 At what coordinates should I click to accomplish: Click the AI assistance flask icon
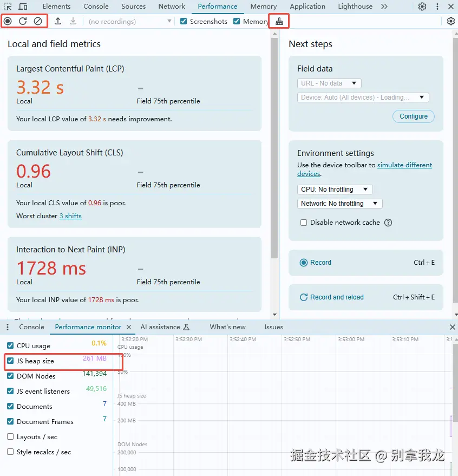186,327
